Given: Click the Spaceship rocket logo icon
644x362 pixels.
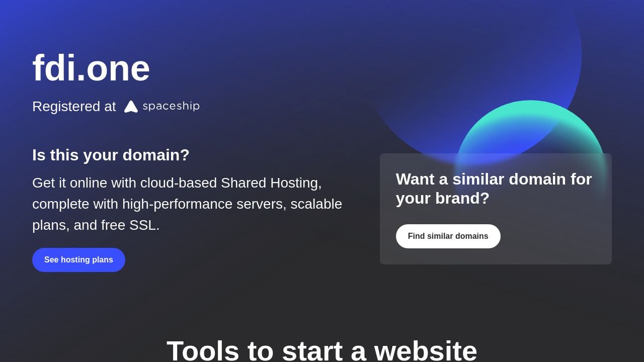Looking at the screenshot, I should tap(131, 107).
